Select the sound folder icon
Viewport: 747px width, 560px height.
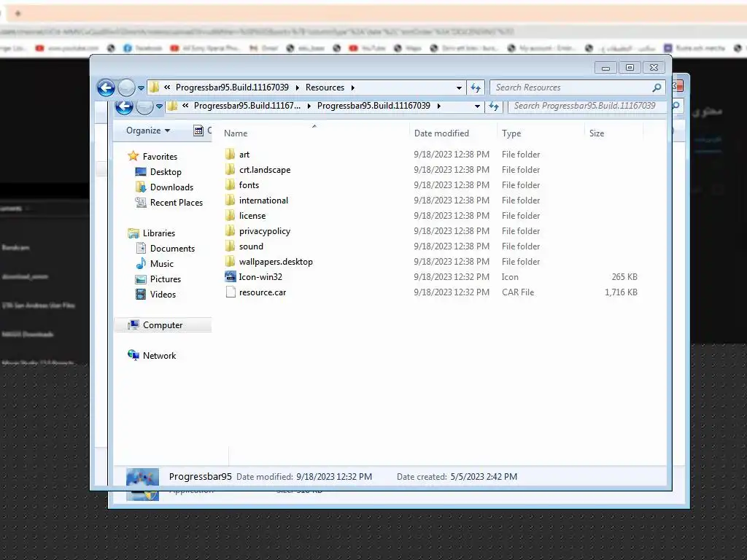[230, 246]
